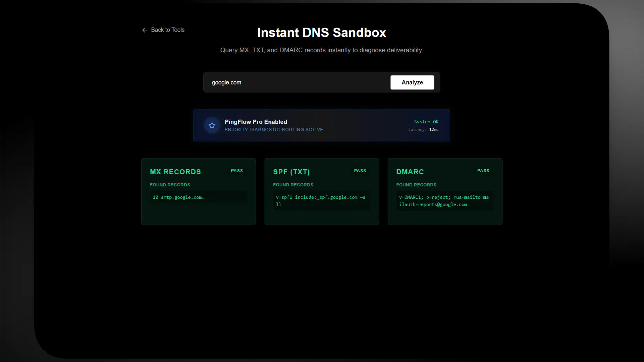Screen dimensions: 644x362
Task: Click PASS badge on SPF card
Action: click(x=360, y=171)
